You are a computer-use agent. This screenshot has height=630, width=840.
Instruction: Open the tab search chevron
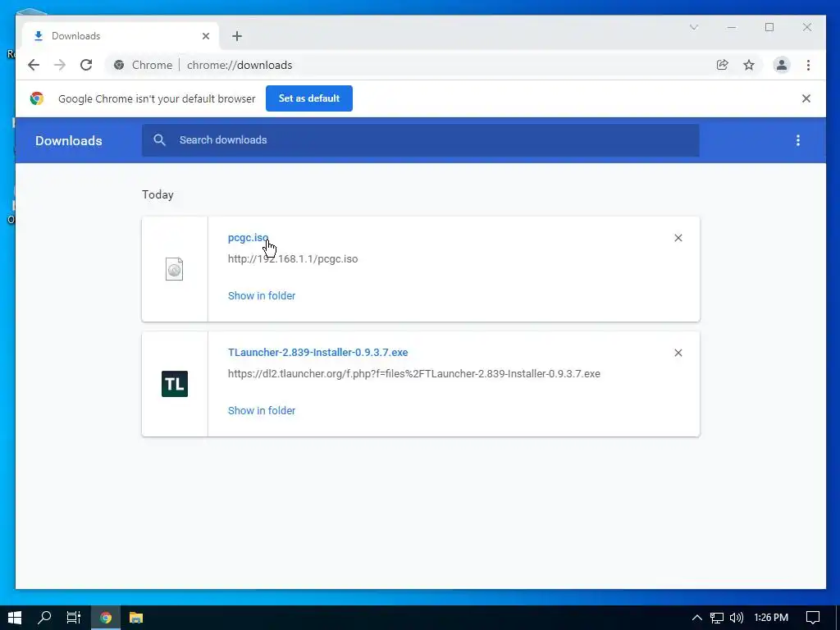tap(694, 27)
